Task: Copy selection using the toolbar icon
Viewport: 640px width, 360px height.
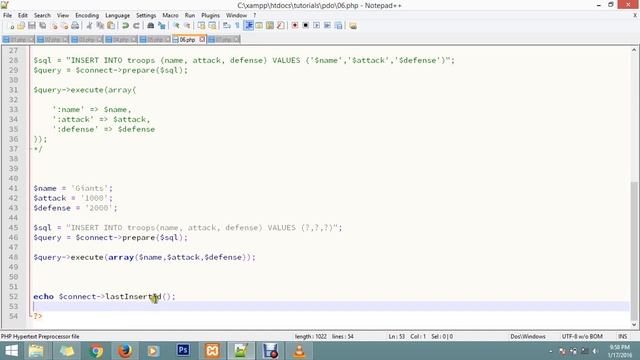Action: [100, 26]
